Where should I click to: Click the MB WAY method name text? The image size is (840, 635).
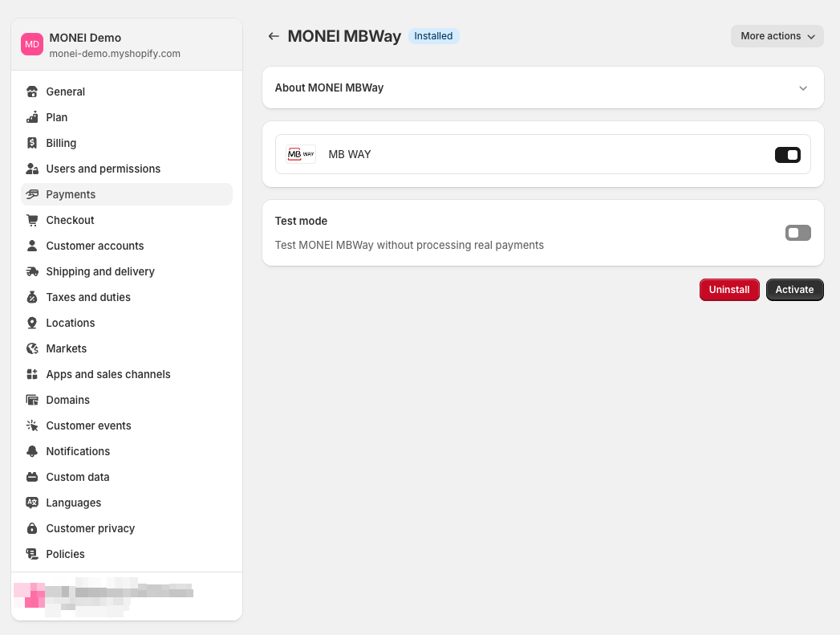tap(349, 155)
